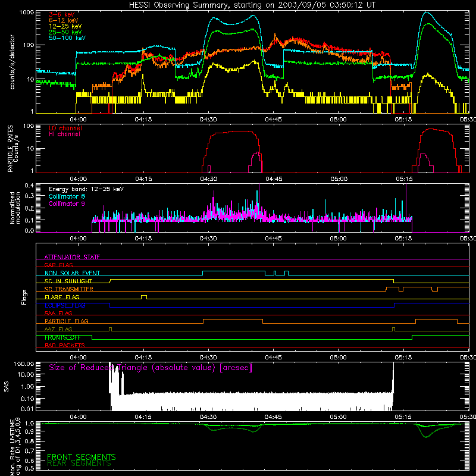
Task: Click the BAD_PACKETS flag label
Action: [65, 345]
